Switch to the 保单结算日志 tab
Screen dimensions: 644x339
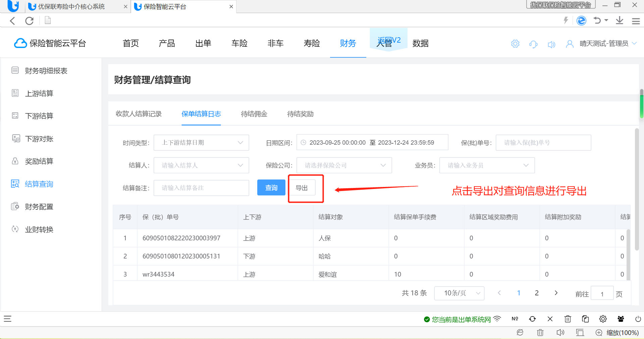201,114
